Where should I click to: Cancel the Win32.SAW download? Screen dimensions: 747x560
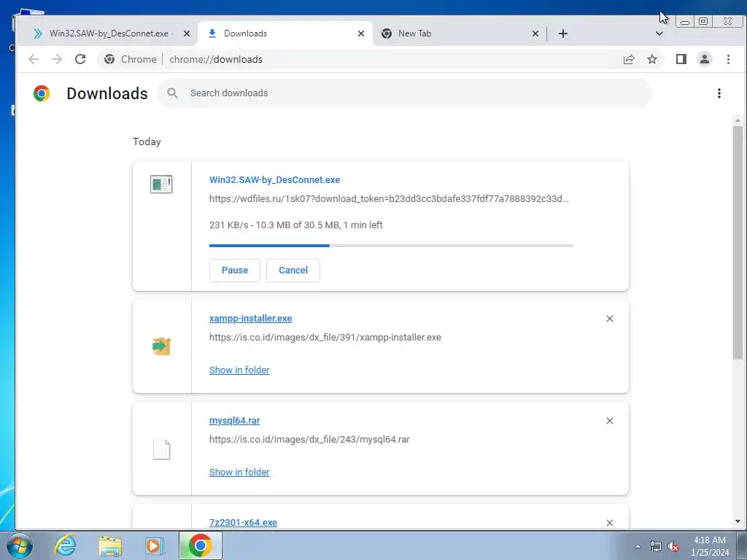pos(293,270)
